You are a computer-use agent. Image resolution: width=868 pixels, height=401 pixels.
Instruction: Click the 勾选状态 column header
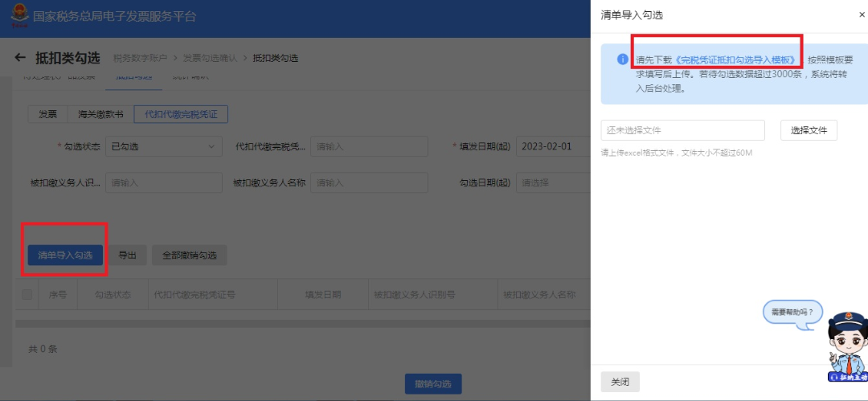[113, 295]
